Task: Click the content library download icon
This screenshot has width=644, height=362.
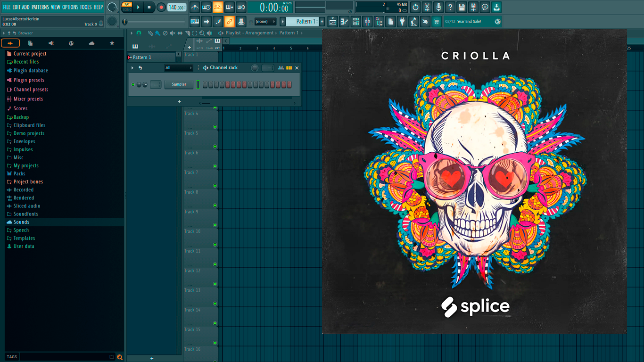Action: [496, 7]
